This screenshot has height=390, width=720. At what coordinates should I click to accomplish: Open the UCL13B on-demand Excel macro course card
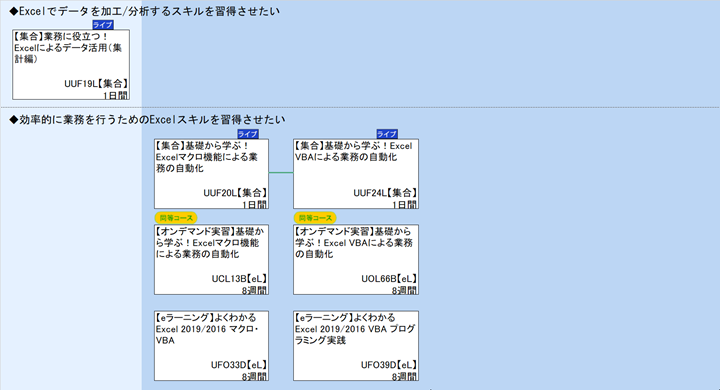click(x=211, y=260)
